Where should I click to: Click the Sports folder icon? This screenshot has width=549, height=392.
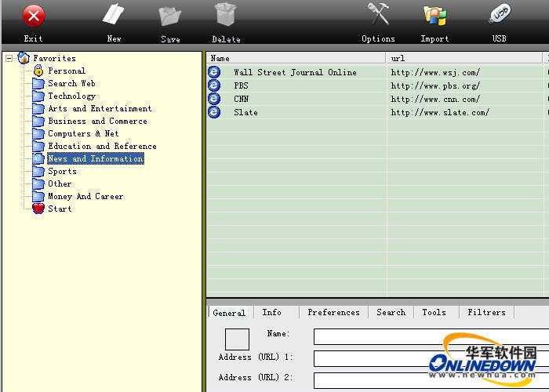[x=38, y=171]
